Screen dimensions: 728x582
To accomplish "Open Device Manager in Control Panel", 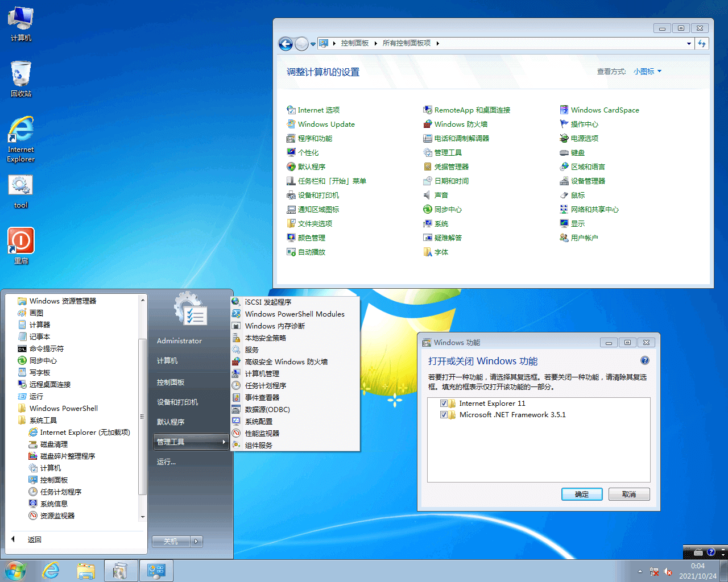I will (x=588, y=181).
